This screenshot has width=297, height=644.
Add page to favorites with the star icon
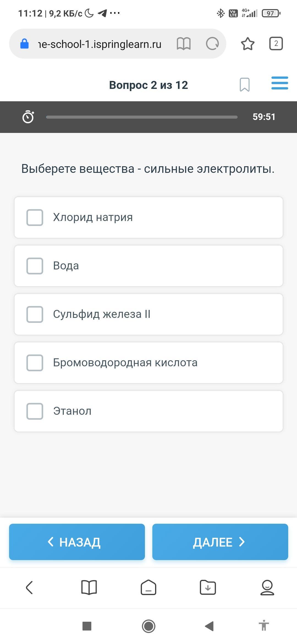(x=248, y=44)
